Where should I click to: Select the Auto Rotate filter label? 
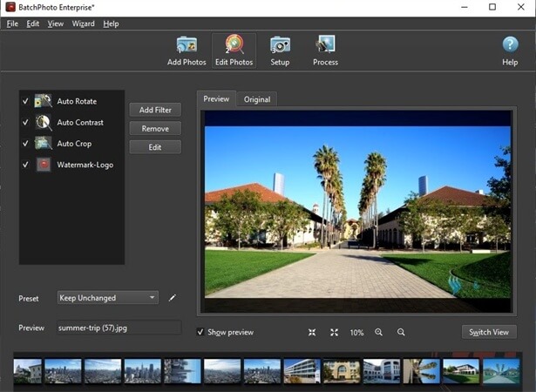click(x=77, y=101)
